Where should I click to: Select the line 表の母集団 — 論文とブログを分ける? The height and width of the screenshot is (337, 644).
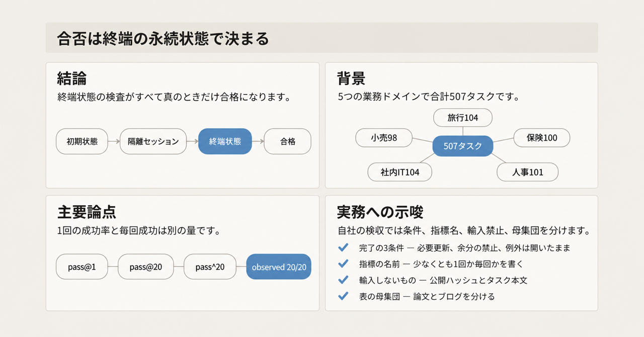[427, 297]
